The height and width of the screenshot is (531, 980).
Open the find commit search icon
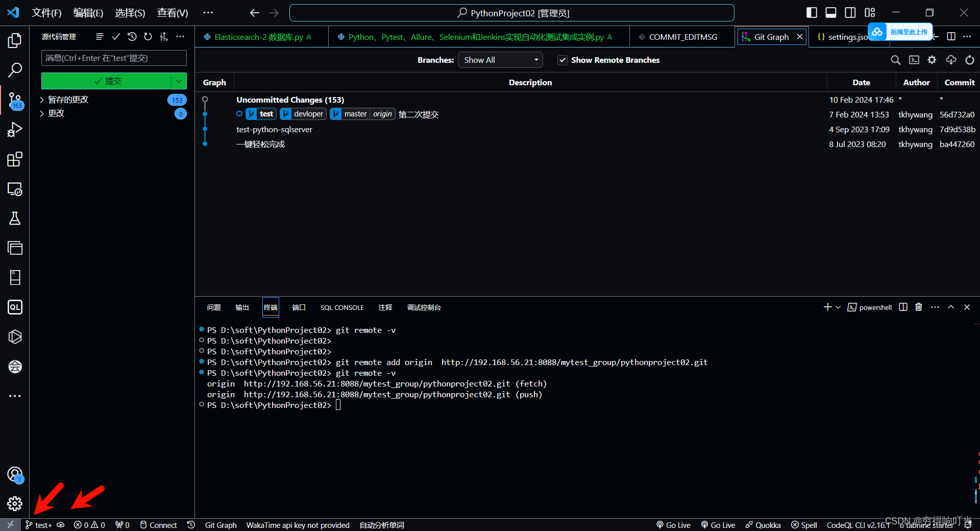point(895,60)
